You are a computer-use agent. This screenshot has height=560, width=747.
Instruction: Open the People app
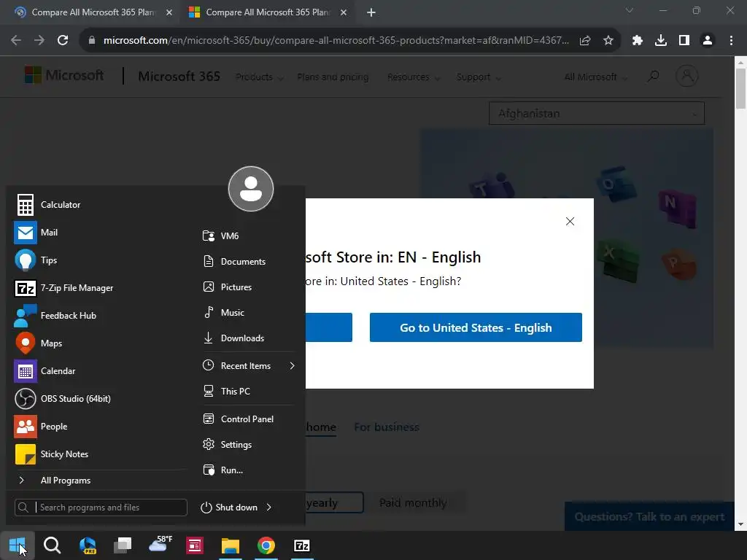(41, 427)
